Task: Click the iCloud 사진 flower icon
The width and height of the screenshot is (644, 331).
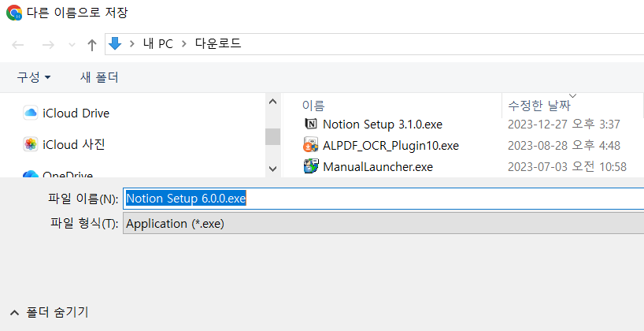Action: point(31,144)
